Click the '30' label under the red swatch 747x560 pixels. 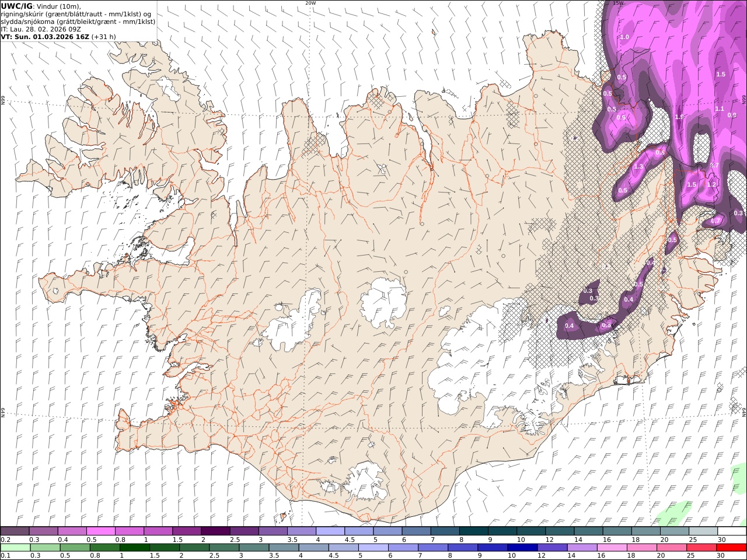point(721,556)
